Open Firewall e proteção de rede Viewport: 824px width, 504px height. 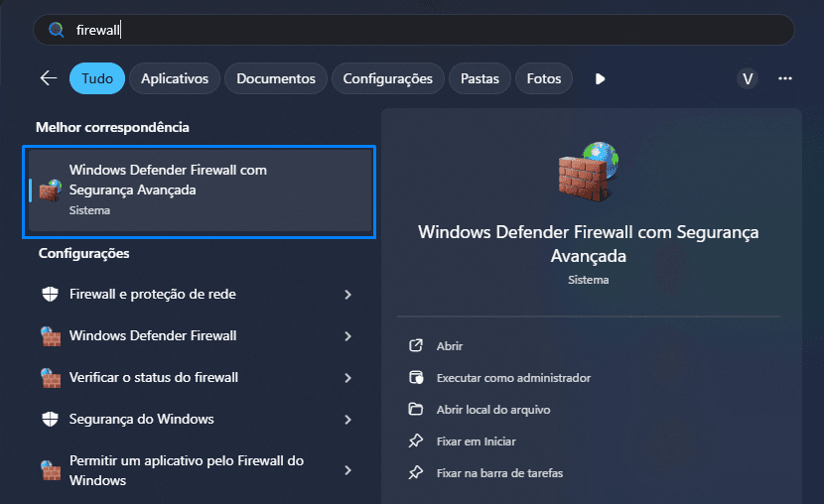[x=198, y=294]
